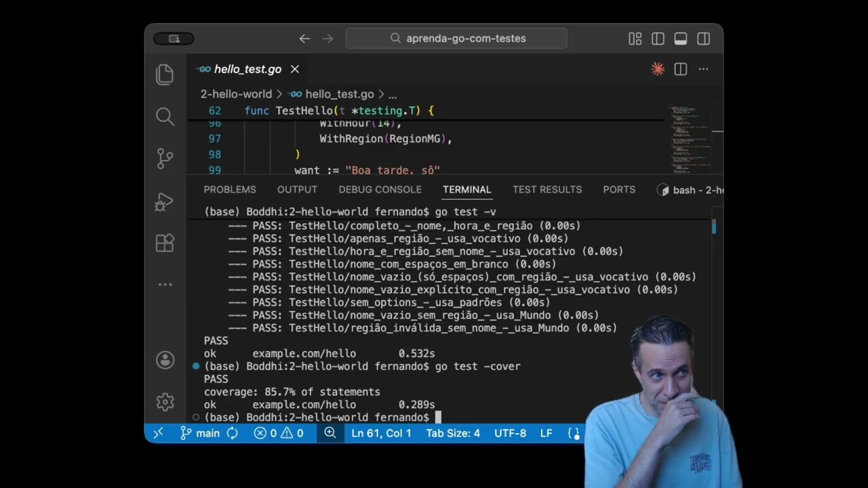Click the 2-hello-world breadcrumb folder
868x488 pixels.
[x=236, y=94]
